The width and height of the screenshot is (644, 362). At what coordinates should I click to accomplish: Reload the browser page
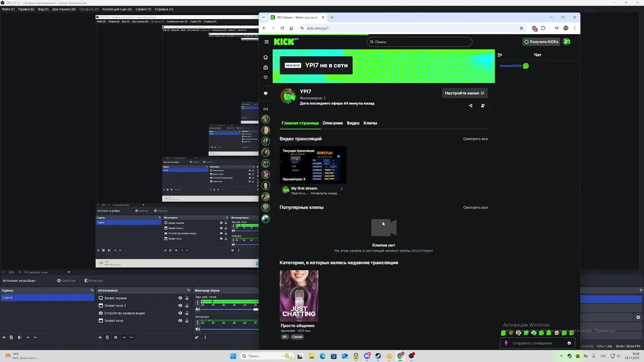282,28
